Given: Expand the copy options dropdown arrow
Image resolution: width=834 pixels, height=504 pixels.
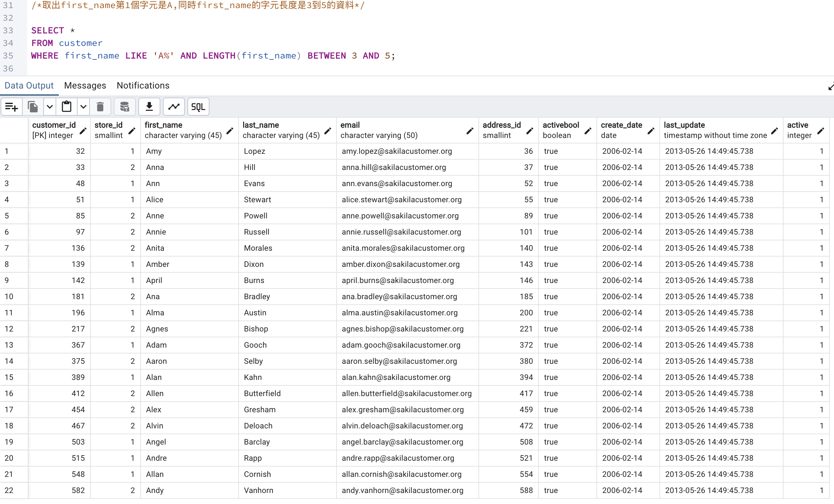Looking at the screenshot, I should point(50,107).
